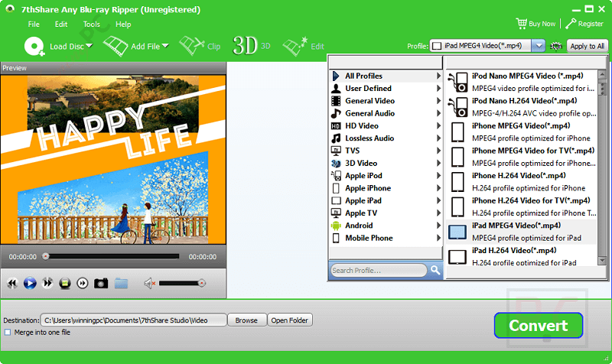Click the Open Folder button
This screenshot has height=364, width=612.
coord(290,320)
